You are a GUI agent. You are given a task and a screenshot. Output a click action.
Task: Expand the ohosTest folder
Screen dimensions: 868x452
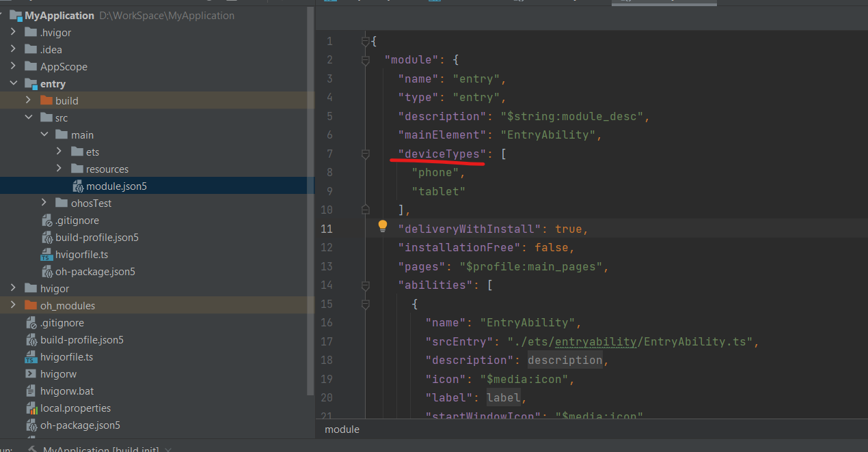44,203
